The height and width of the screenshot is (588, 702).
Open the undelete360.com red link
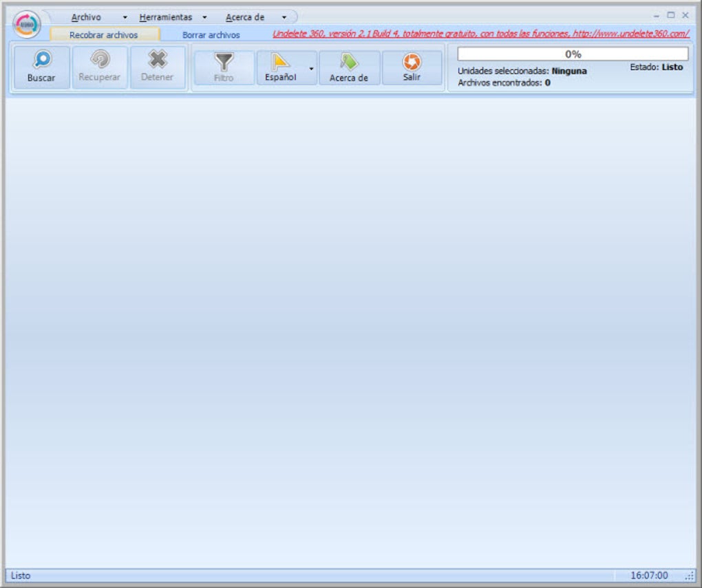click(481, 34)
